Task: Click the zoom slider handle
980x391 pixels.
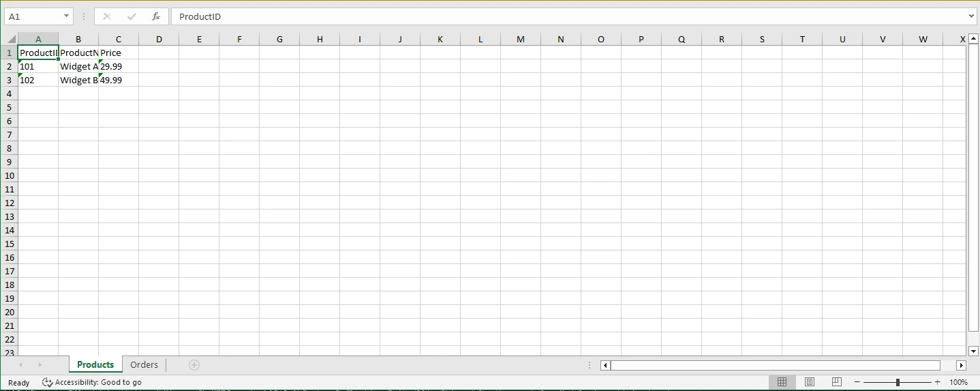Action: click(x=898, y=382)
